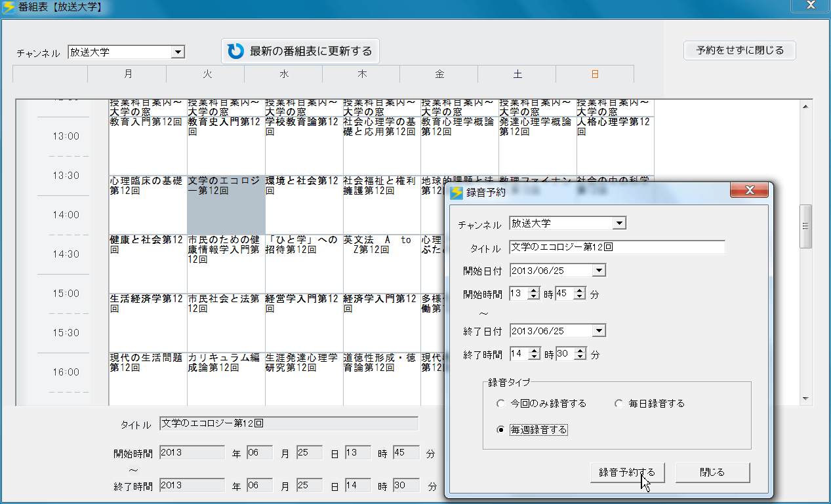Click the schedule scroll down arrow
The height and width of the screenshot is (504, 831).
pos(806,398)
